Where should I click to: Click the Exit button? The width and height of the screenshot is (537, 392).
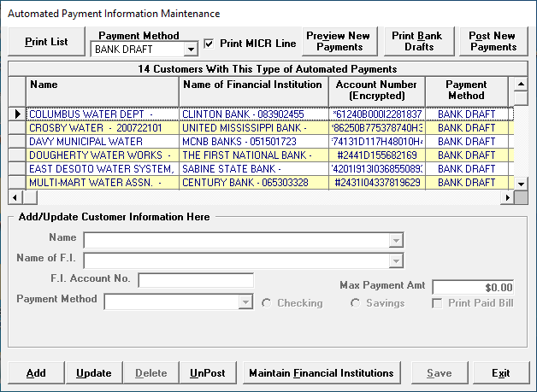(x=501, y=373)
